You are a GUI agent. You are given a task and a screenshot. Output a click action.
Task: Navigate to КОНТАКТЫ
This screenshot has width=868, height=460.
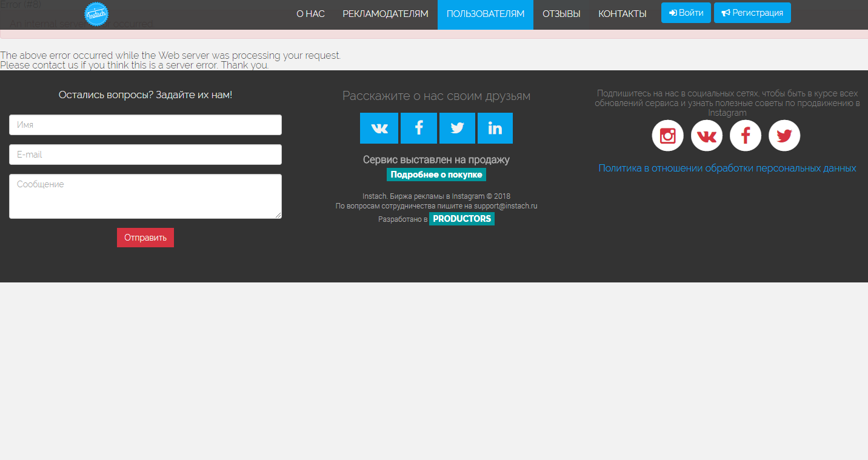(x=623, y=14)
